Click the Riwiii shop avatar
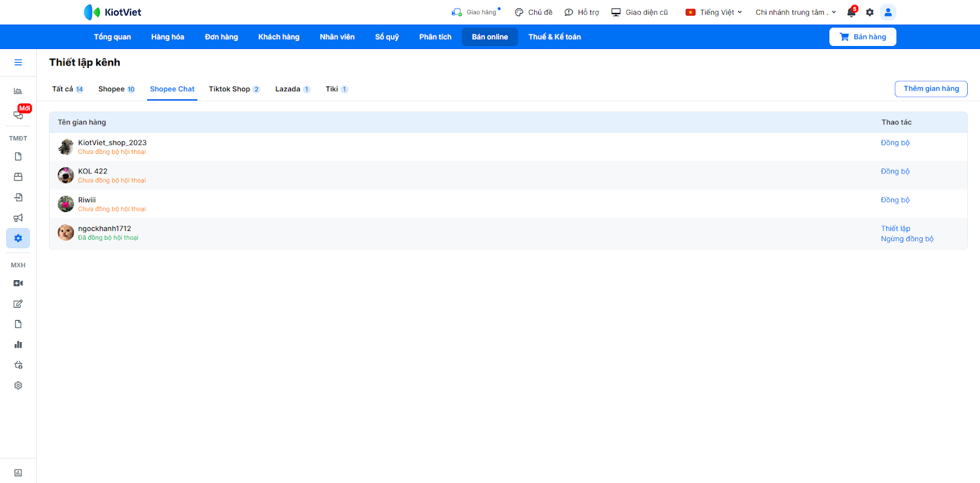The width and height of the screenshot is (980, 483). [66, 204]
